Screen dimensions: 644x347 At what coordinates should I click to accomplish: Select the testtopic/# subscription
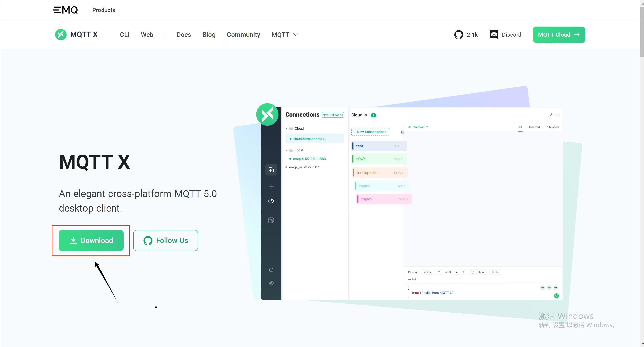click(x=380, y=173)
